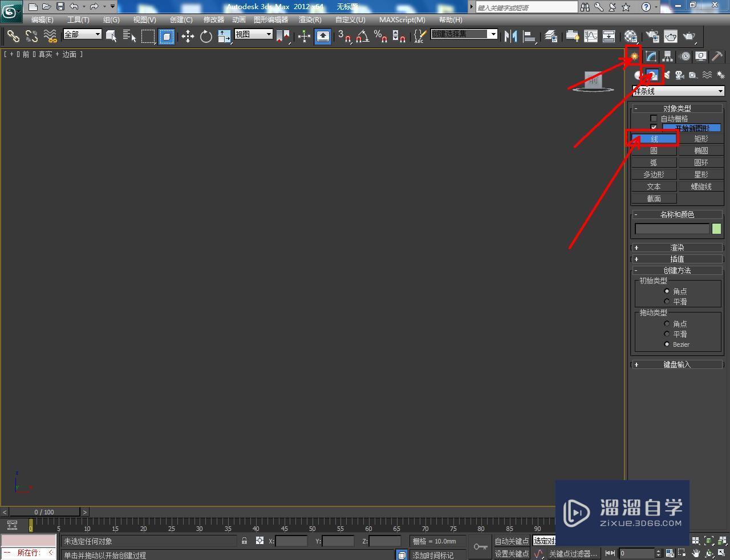Click the 矩形 shape button
Image resolution: width=730 pixels, height=560 pixels.
coord(701,139)
